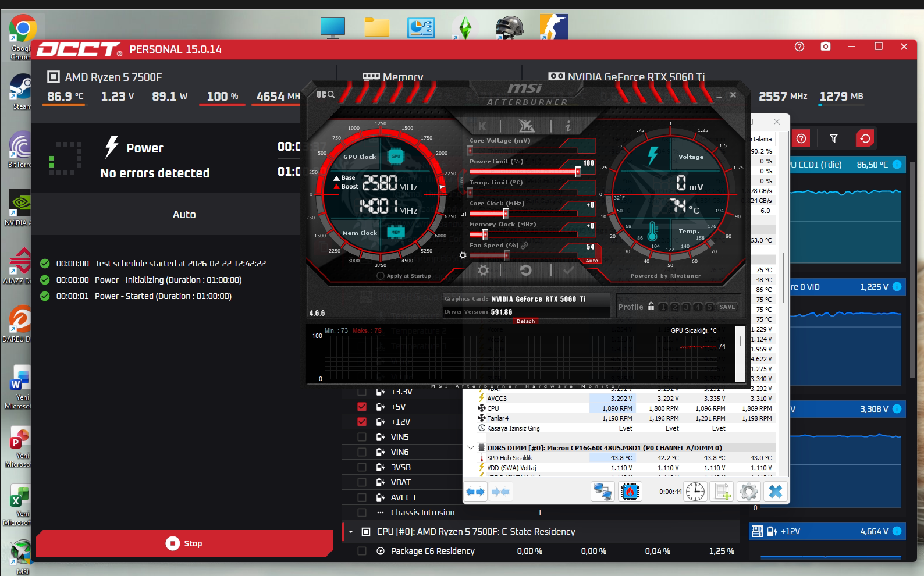Open Afterburner information i button

(x=568, y=126)
